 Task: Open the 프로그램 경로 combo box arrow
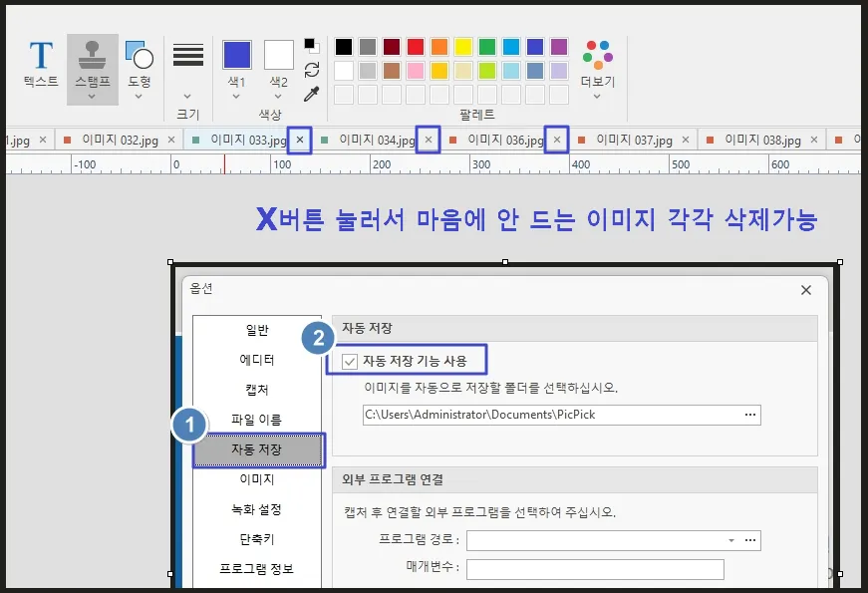click(x=731, y=540)
